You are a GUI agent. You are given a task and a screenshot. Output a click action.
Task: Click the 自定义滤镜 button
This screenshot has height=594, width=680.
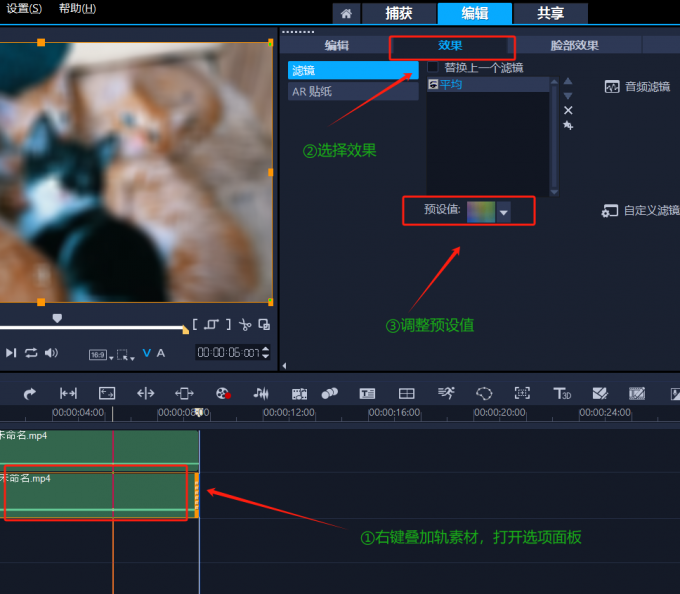click(x=641, y=211)
